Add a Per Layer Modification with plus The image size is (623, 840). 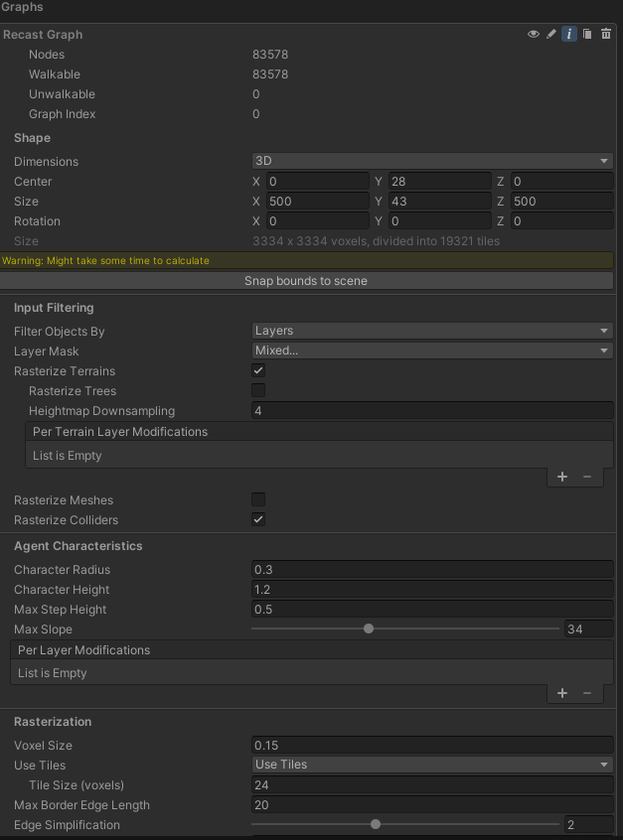pos(561,693)
